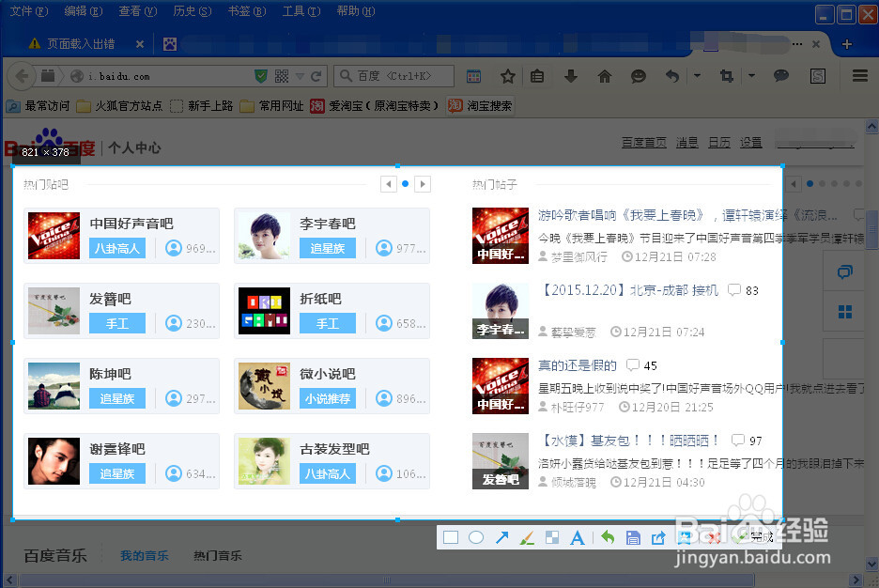This screenshot has width=879, height=588.
Task: Open 日历 link in page header
Action: click(x=719, y=143)
